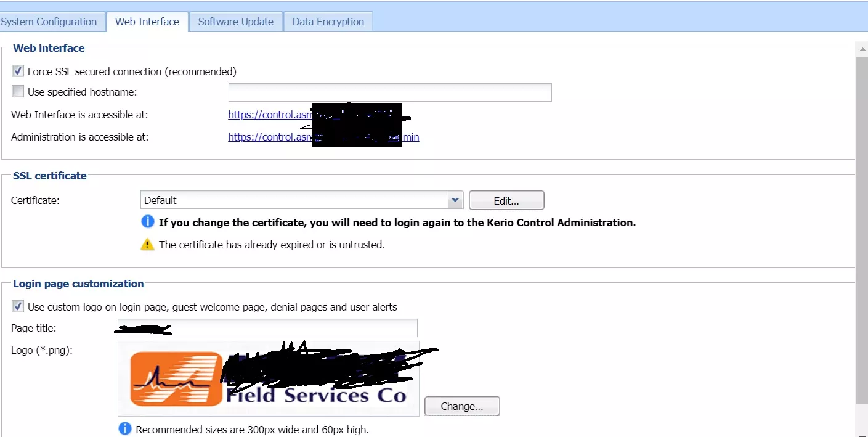
Task: Click the info icon next to recommended logo sizes
Action: (125, 428)
